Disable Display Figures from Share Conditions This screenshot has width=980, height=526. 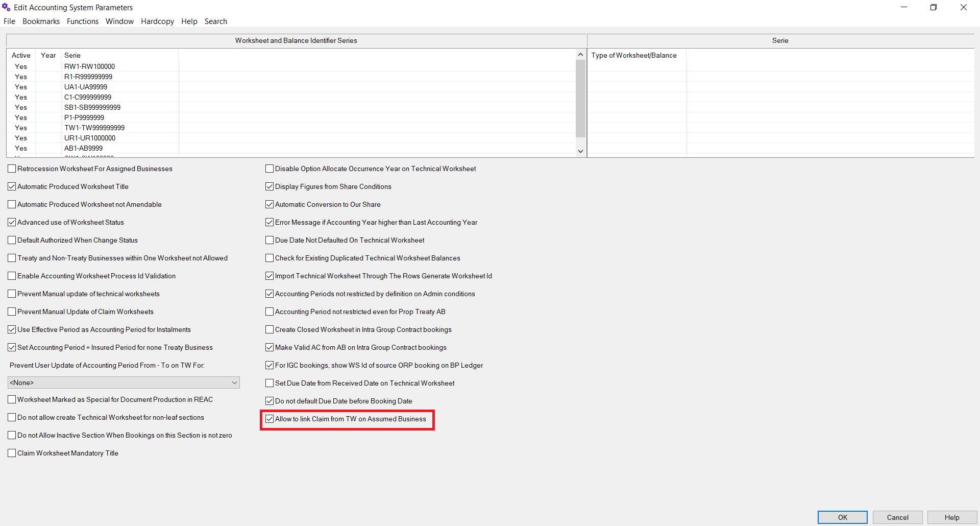269,186
